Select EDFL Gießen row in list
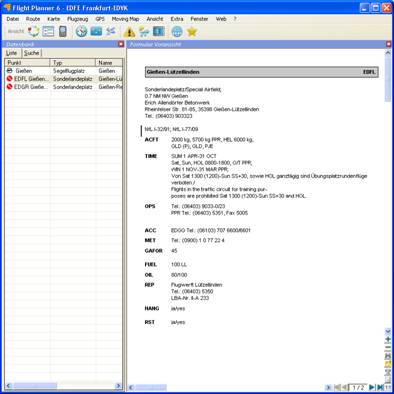This screenshot has height=394, width=394. coord(64,79)
